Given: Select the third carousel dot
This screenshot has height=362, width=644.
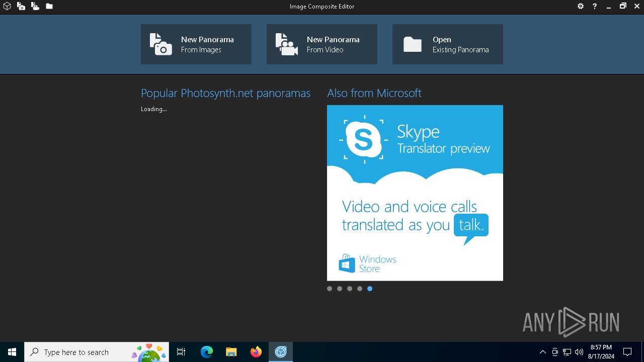Looking at the screenshot, I should pos(350,289).
